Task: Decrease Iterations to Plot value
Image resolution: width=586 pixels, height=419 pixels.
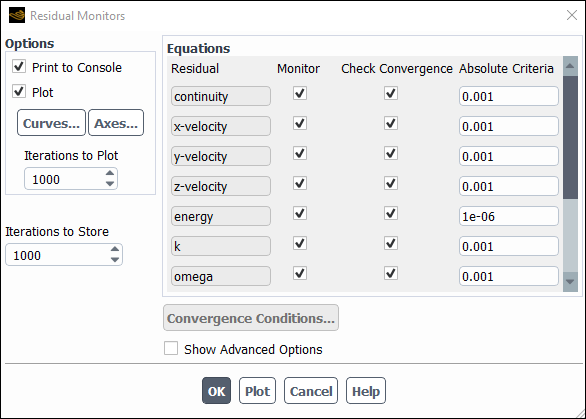Action: 110,184
